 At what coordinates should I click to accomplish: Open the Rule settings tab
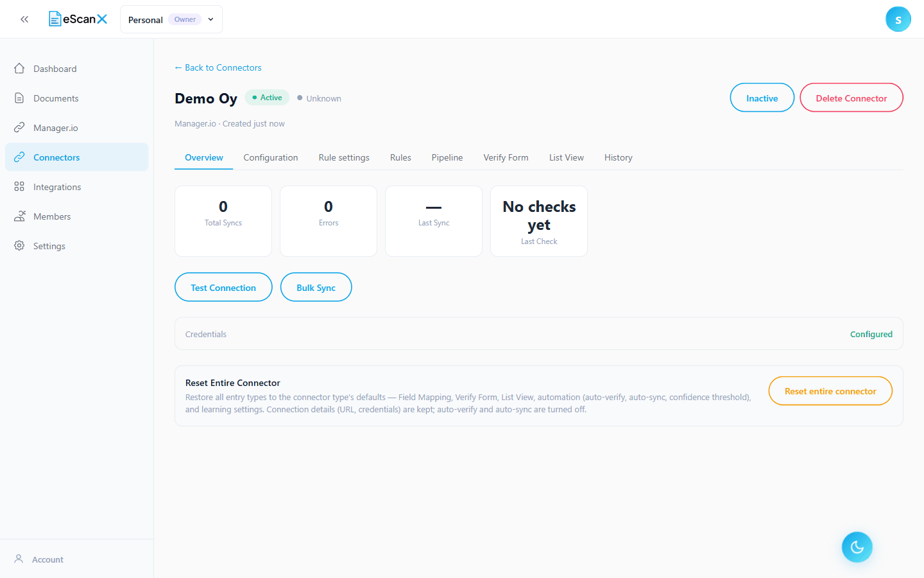[x=344, y=157]
